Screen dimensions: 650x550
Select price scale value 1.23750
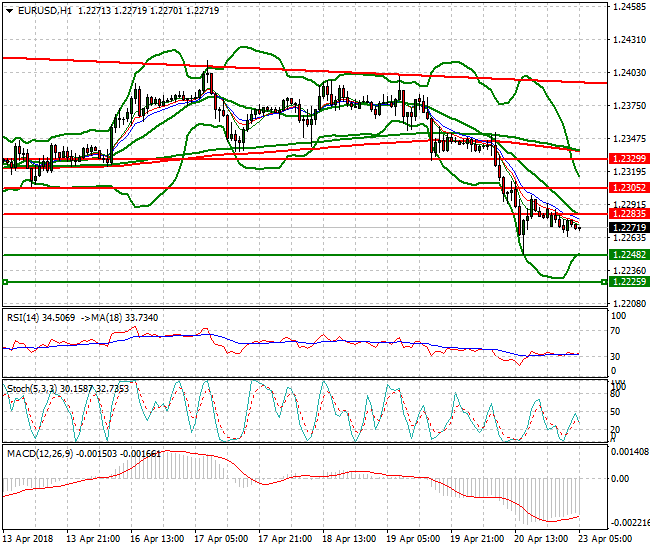(629, 106)
